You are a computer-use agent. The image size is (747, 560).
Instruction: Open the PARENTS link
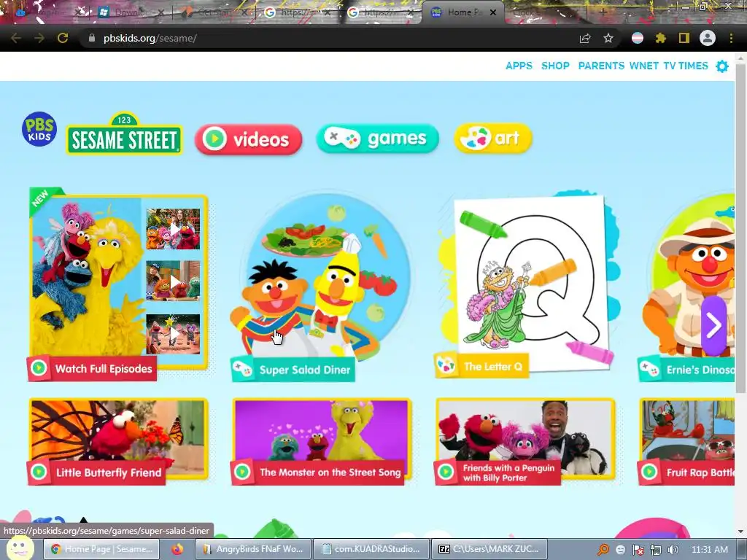601,66
